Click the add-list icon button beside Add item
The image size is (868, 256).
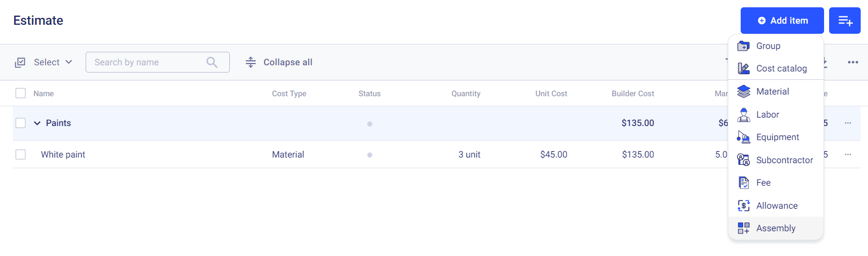click(x=845, y=21)
